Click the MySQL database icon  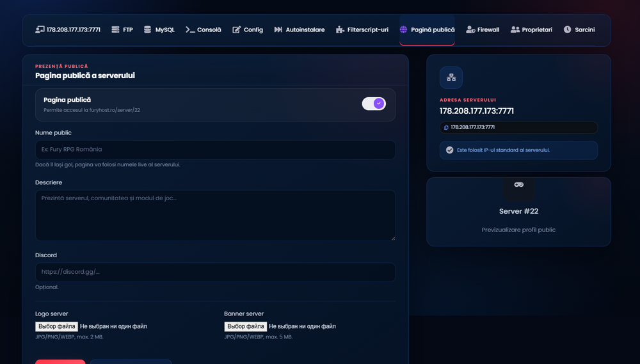point(147,29)
